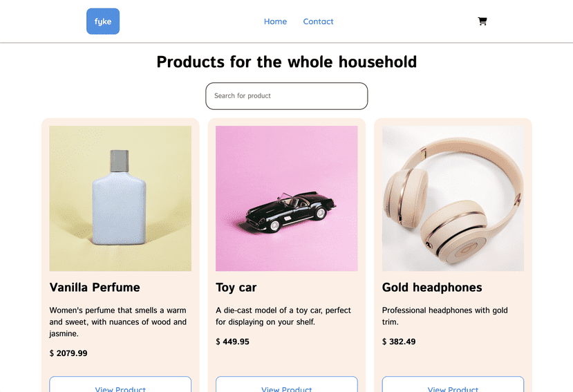Click the Products for the whole household heading
The width and height of the screenshot is (573, 392).
tap(286, 62)
